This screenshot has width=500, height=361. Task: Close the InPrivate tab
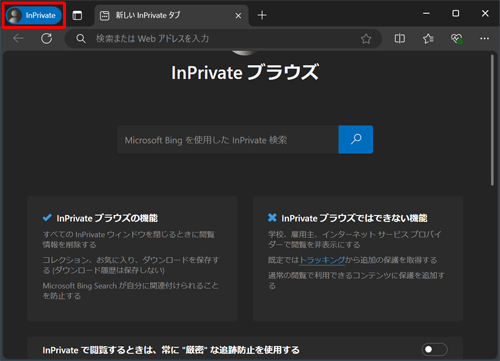tap(238, 16)
